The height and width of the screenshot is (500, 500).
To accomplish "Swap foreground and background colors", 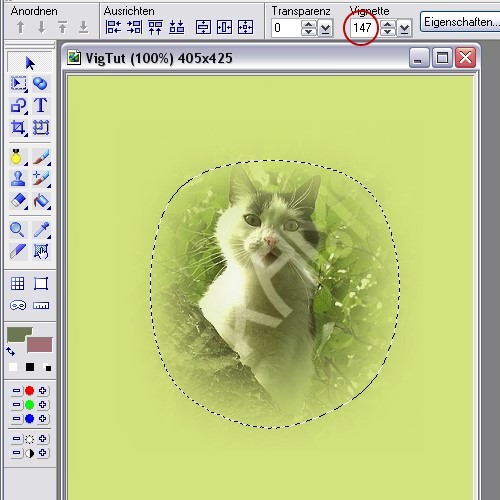I will coord(10,351).
